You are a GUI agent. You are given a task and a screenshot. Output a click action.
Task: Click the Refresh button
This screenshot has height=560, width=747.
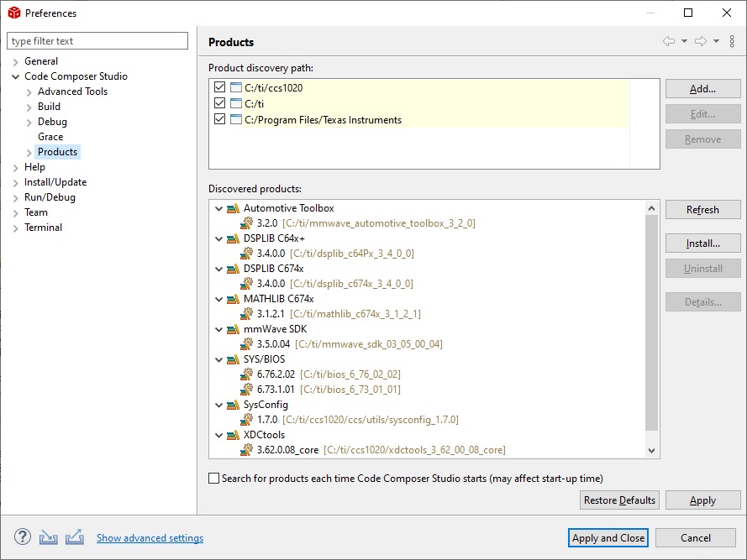[702, 210]
